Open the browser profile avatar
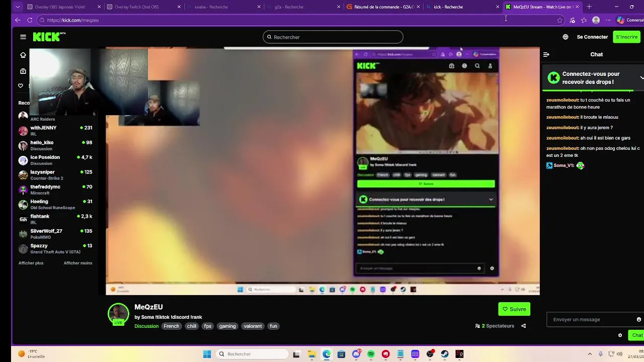The width and height of the screenshot is (644, 362). pyautogui.click(x=596, y=20)
